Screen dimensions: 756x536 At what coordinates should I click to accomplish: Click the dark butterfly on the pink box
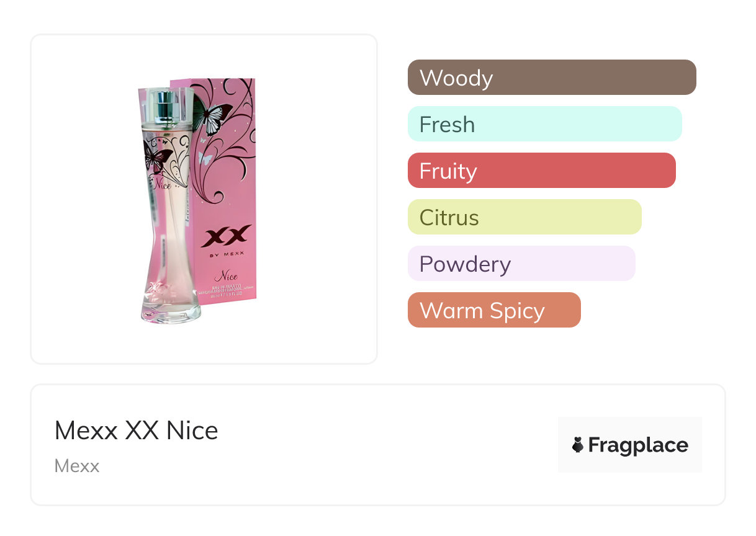211,115
